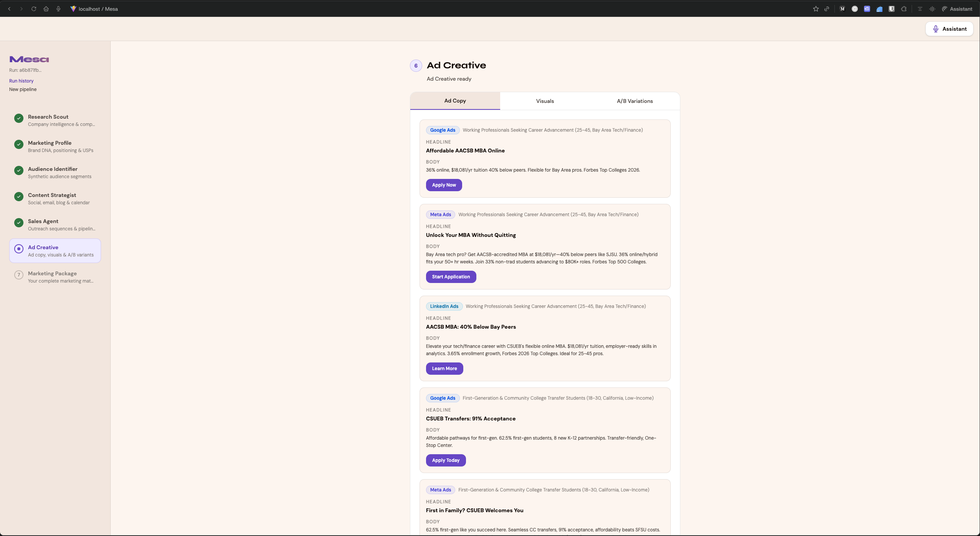
Task: Click the audio waveform icon in toolbar
Action: (x=932, y=9)
